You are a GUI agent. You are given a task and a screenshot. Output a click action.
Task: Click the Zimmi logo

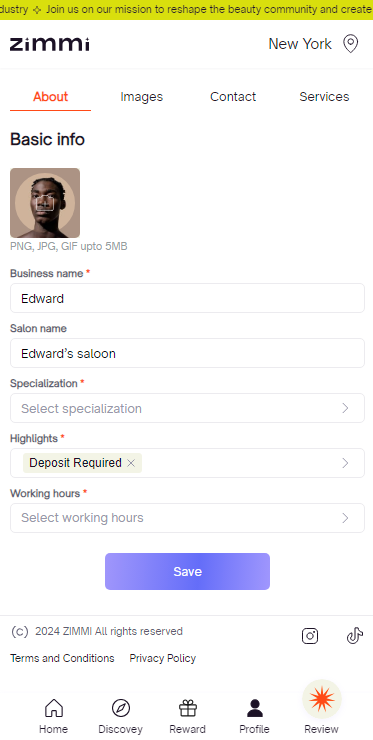pos(50,44)
